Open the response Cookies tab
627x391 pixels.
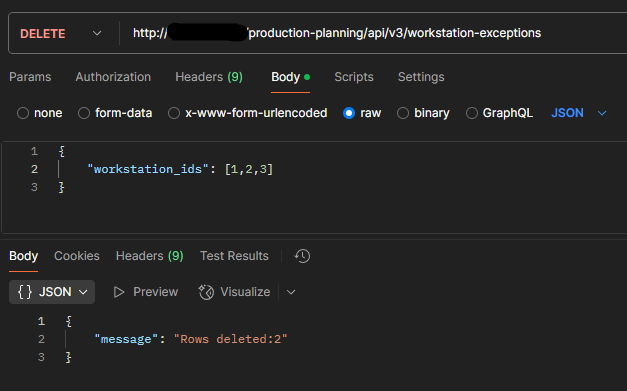pyautogui.click(x=77, y=256)
